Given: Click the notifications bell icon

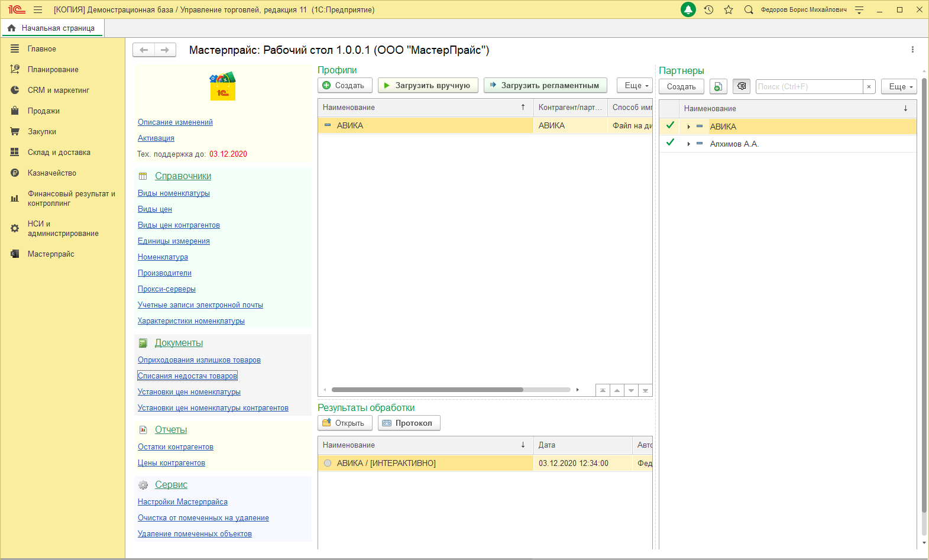Looking at the screenshot, I should coord(688,9).
